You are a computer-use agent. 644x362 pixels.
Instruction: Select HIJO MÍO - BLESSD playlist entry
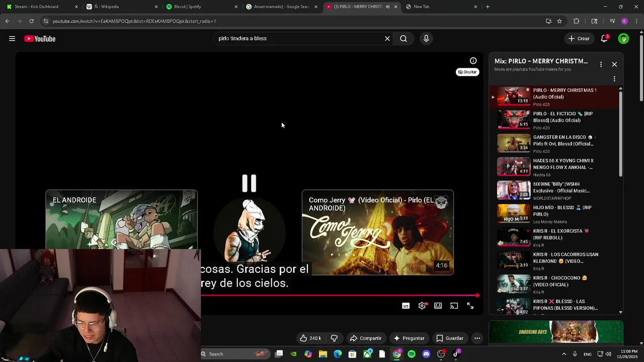553,214
